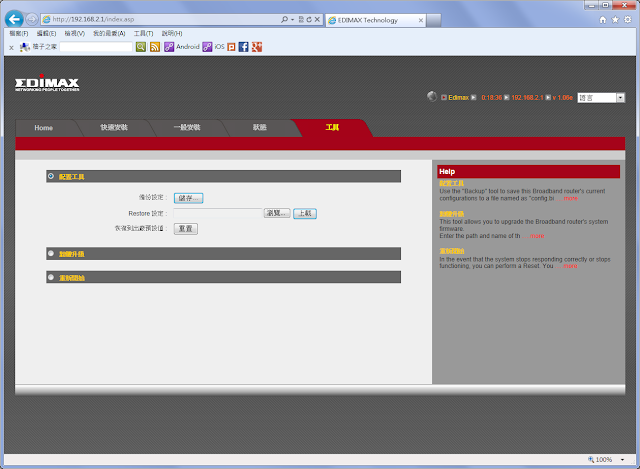Click more link under firmware upgrade help

point(537,236)
